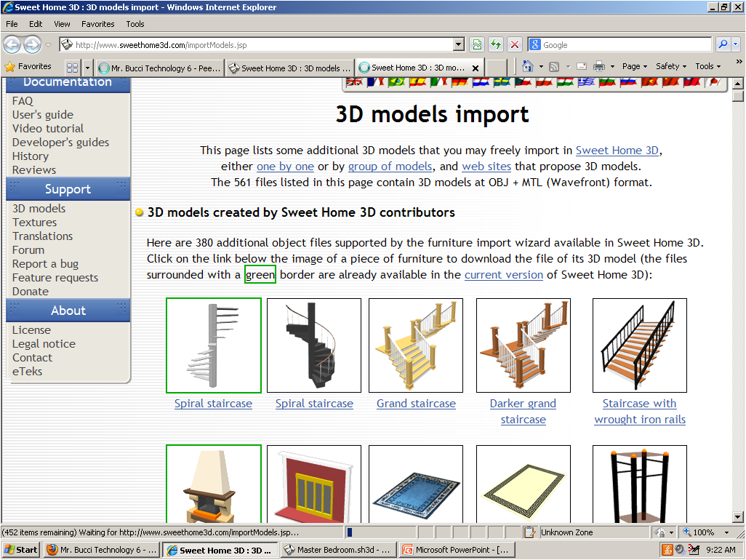The height and width of the screenshot is (560, 746).
Task: Close the active Sweet Home 3D tab
Action: click(x=475, y=68)
